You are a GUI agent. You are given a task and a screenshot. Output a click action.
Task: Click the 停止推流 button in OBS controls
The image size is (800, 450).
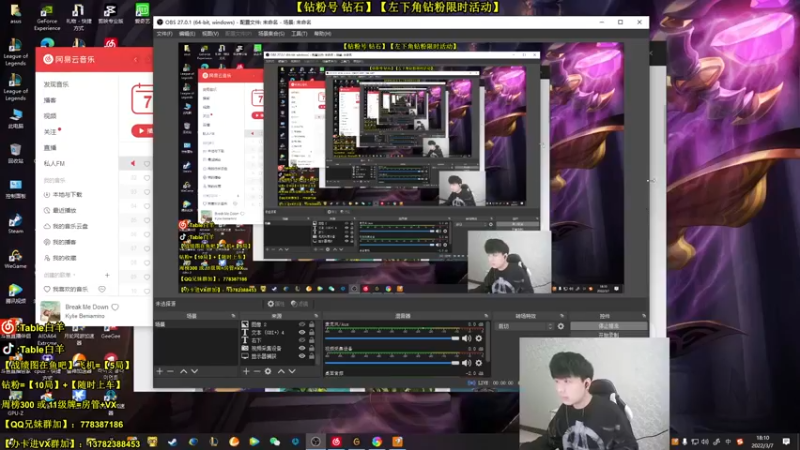point(609,326)
